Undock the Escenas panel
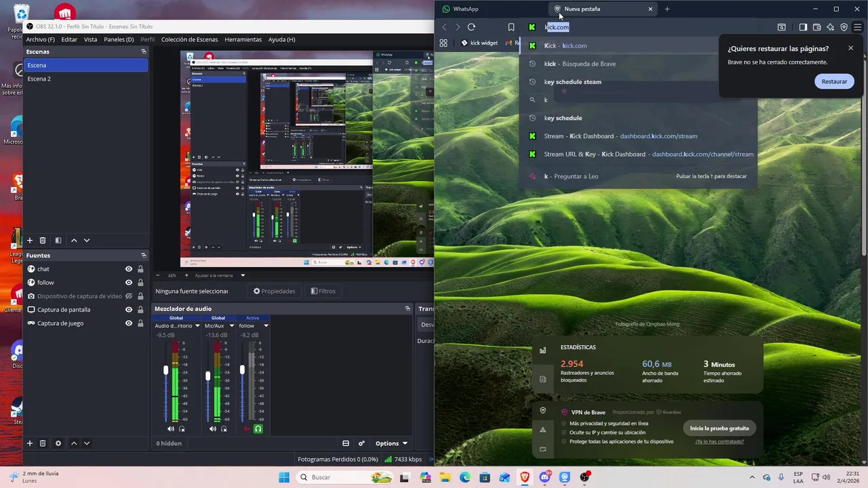 [143, 52]
